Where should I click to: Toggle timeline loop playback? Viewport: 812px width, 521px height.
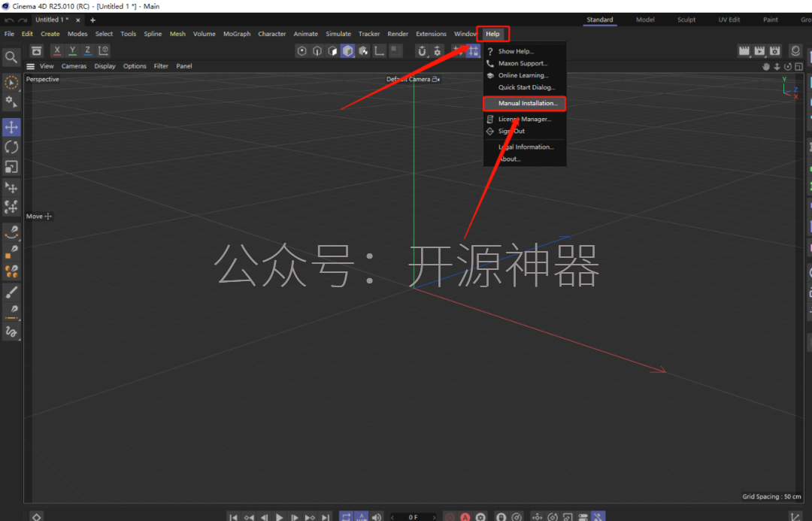tap(346, 516)
